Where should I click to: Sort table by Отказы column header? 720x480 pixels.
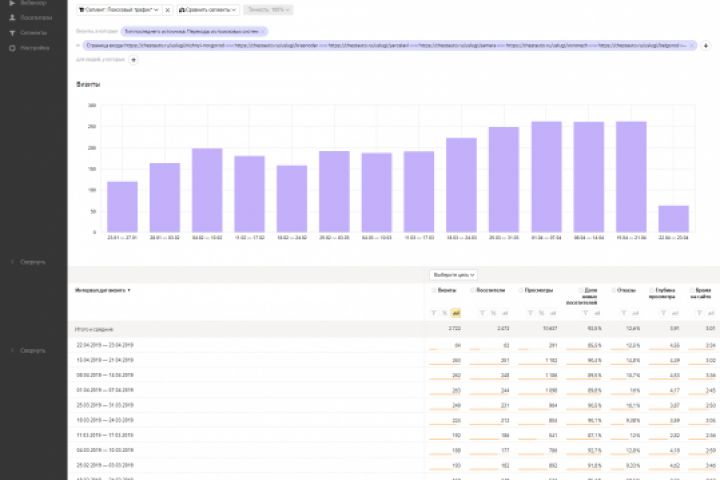coord(626,290)
